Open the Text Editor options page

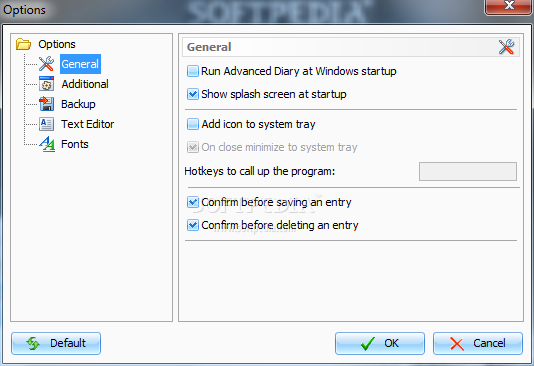pos(88,124)
